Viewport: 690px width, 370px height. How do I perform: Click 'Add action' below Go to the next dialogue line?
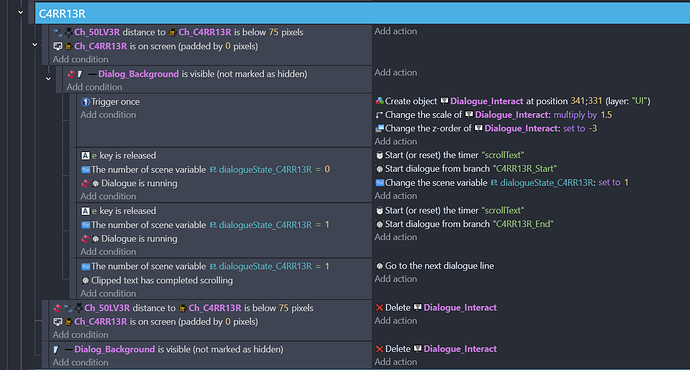click(x=396, y=279)
